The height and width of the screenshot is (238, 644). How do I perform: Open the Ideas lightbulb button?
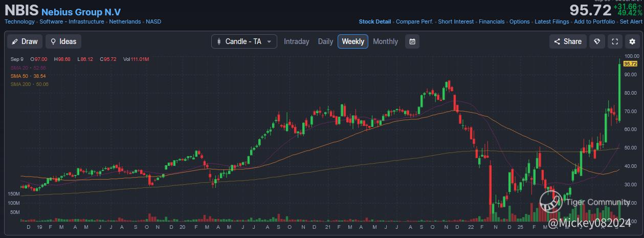[63, 41]
